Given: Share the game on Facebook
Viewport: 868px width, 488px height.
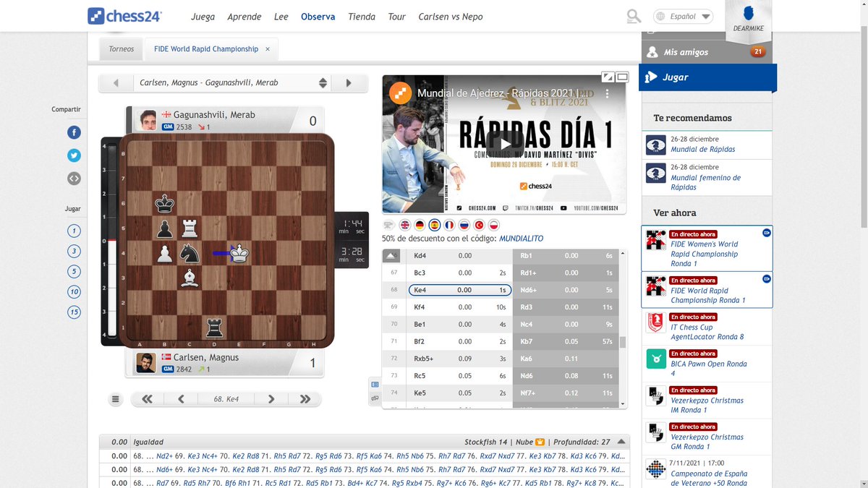Looking at the screenshot, I should pos(74,132).
